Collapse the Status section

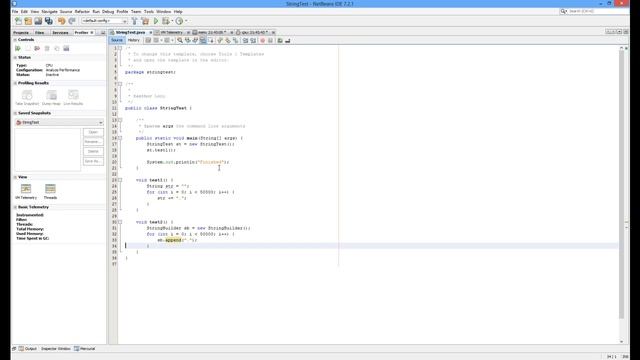click(15, 58)
